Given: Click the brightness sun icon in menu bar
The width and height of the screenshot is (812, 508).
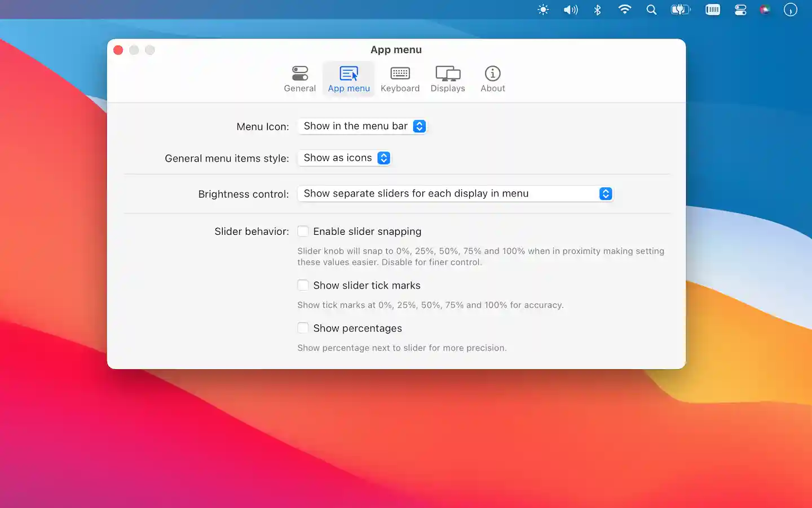Looking at the screenshot, I should click(x=543, y=10).
